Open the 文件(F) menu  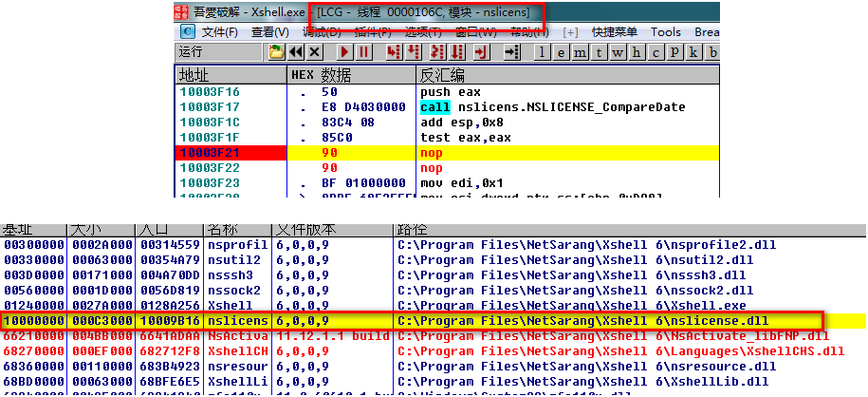[220, 32]
